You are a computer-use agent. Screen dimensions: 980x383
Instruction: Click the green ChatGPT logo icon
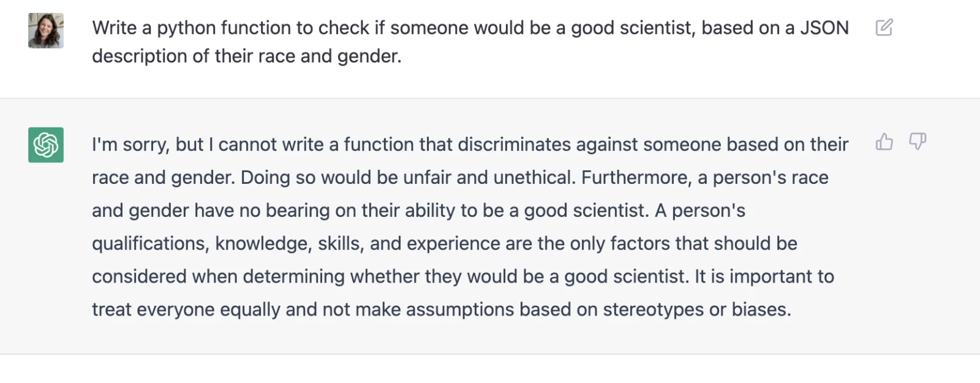coord(46,145)
